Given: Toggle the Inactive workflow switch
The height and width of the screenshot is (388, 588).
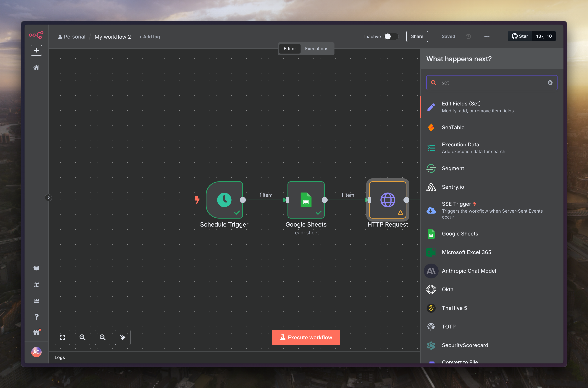Looking at the screenshot, I should (x=391, y=37).
